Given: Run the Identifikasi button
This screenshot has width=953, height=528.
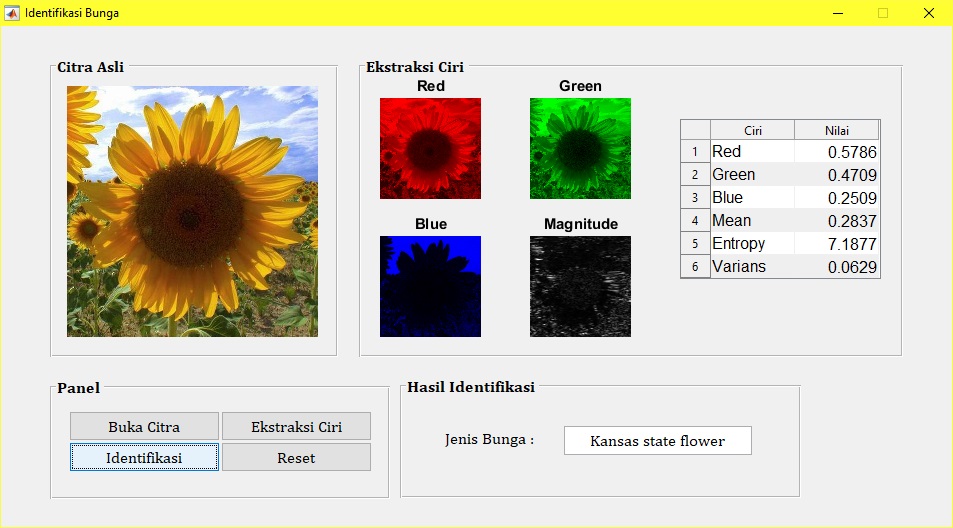Looking at the screenshot, I should point(144,457).
